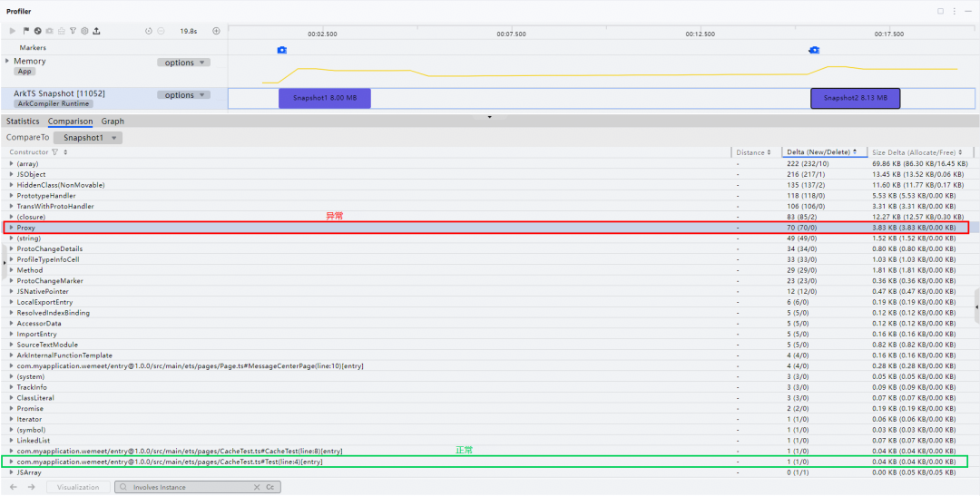Open the CompareTo Snapshot1 dropdown
The height and width of the screenshot is (496, 980).
pos(88,138)
